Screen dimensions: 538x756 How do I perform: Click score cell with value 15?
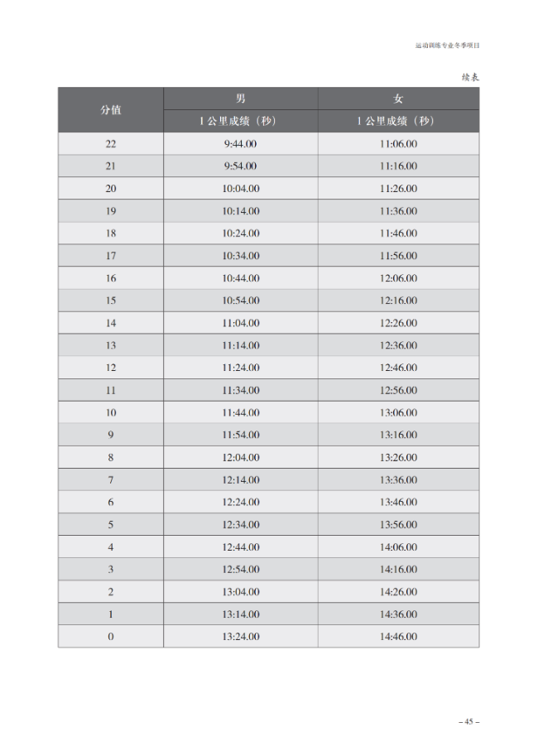coord(111,301)
